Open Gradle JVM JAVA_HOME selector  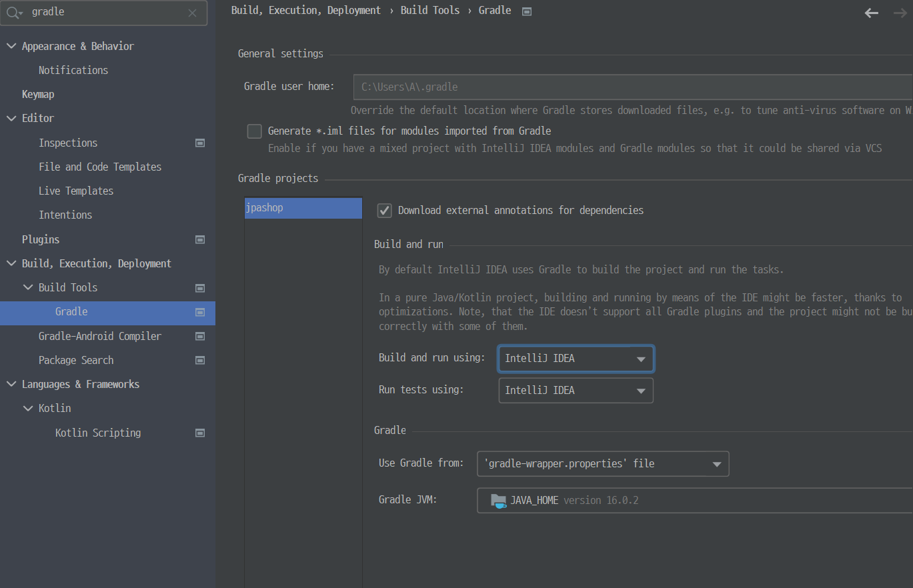coord(695,501)
